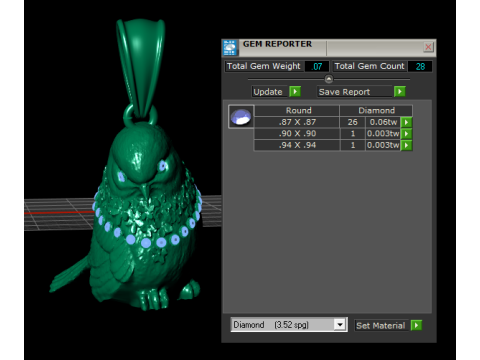Click the Total Gem Weight value .07
480x360 pixels.
317,66
